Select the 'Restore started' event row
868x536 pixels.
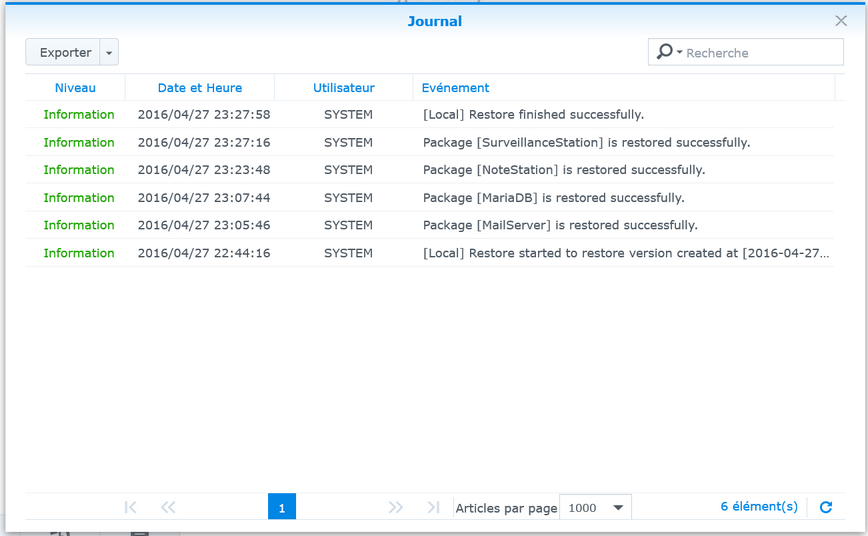pyautogui.click(x=430, y=253)
